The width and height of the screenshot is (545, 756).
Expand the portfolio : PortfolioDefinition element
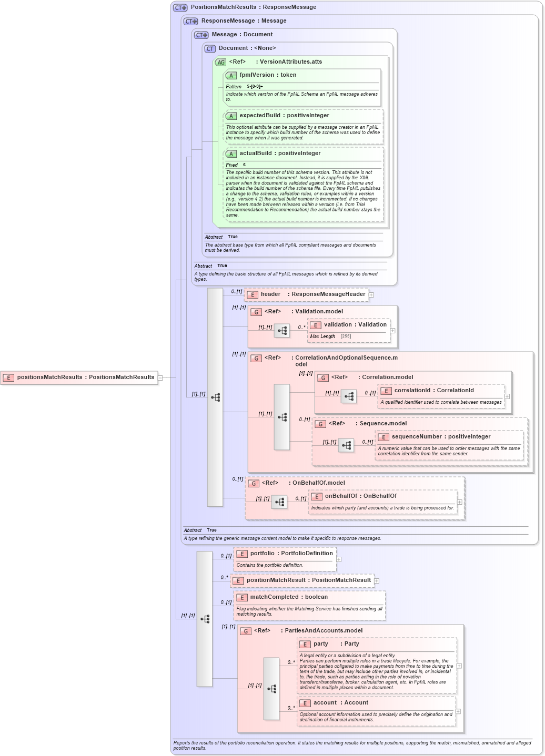339,559
